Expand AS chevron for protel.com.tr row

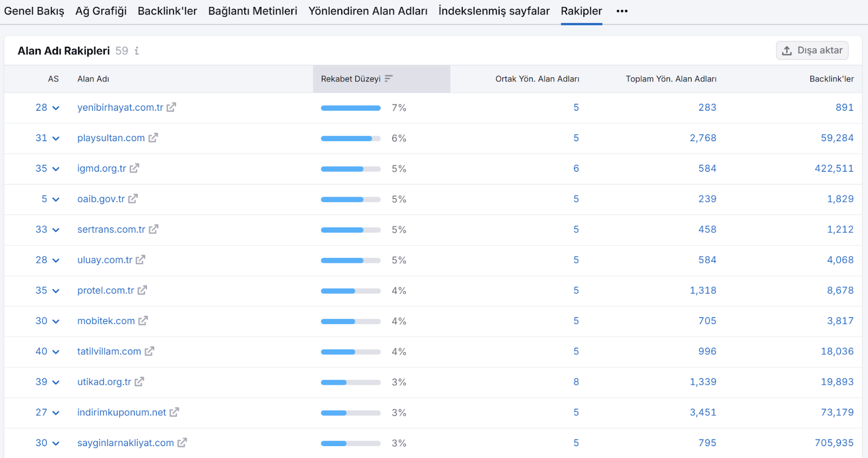55,291
